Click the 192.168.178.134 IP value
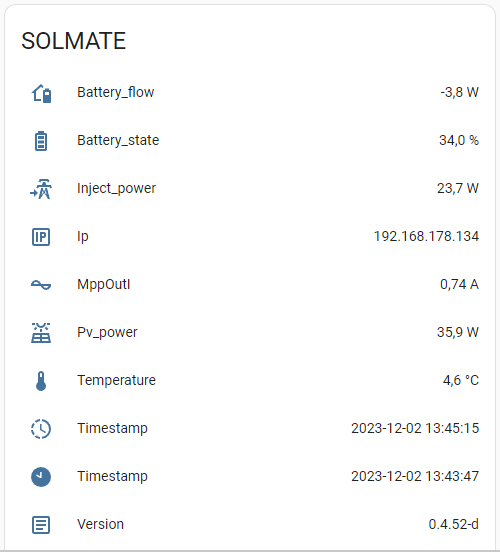 click(x=426, y=237)
